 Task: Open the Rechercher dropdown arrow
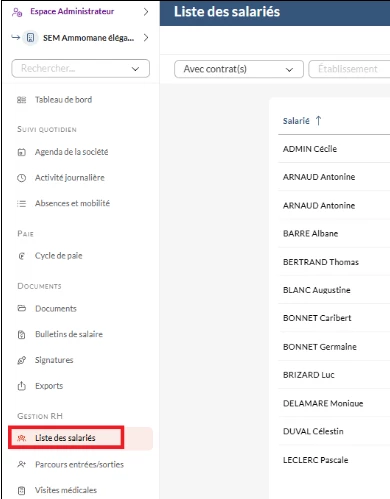135,69
